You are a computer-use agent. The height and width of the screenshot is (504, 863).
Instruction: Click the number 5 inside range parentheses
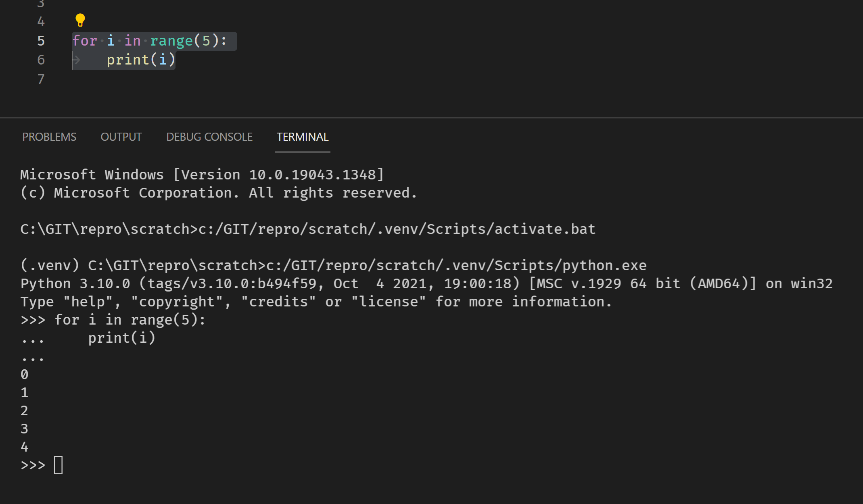(206, 41)
